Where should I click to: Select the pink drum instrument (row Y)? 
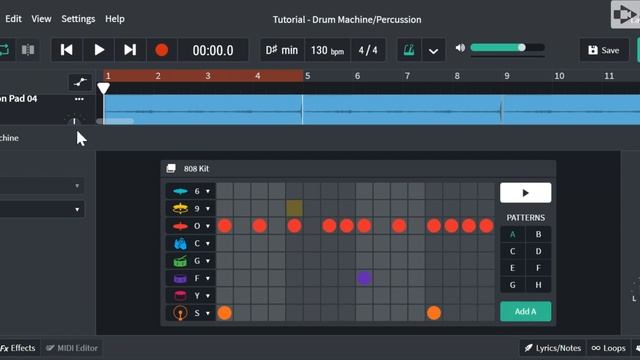click(180, 296)
